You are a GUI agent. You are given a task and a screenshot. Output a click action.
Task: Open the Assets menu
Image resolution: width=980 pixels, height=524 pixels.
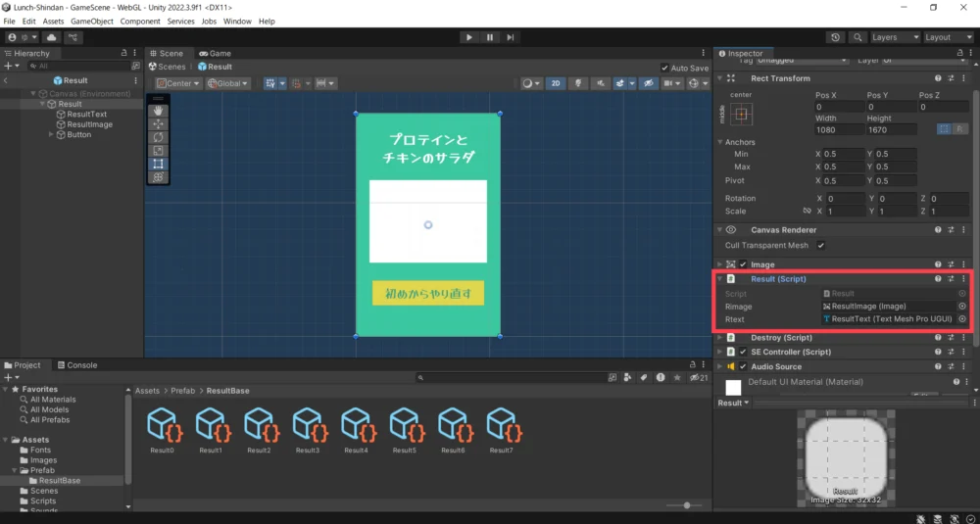click(x=53, y=22)
